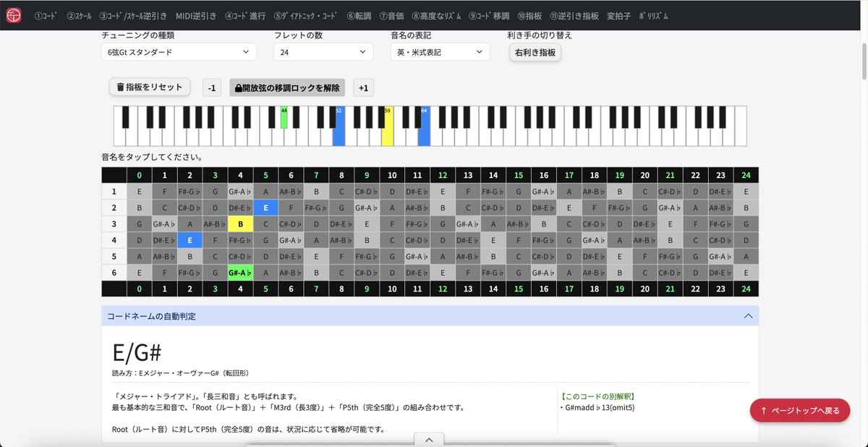The image size is (868, 447).
Task: Click the lock icon unlocking open-string transposition
Action: point(239,88)
